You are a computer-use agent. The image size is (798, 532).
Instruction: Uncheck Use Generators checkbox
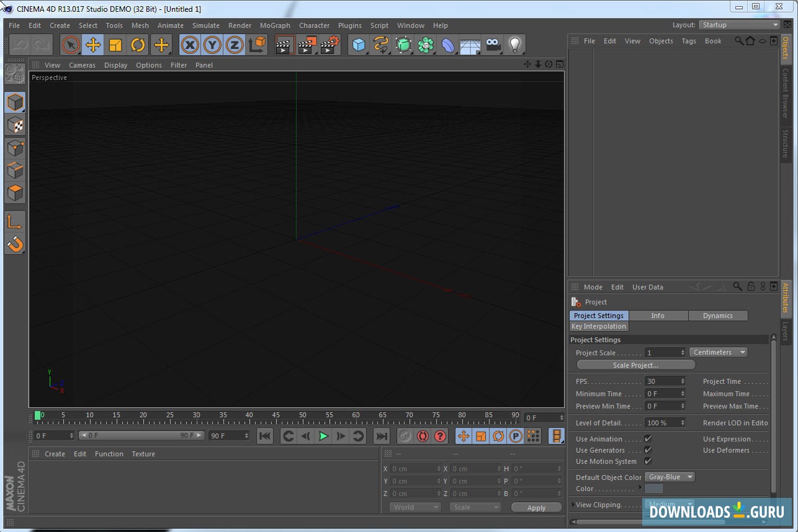[x=648, y=450]
